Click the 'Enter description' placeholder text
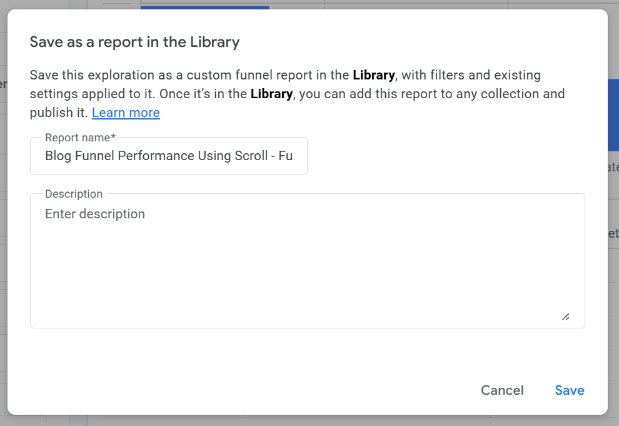 (95, 214)
